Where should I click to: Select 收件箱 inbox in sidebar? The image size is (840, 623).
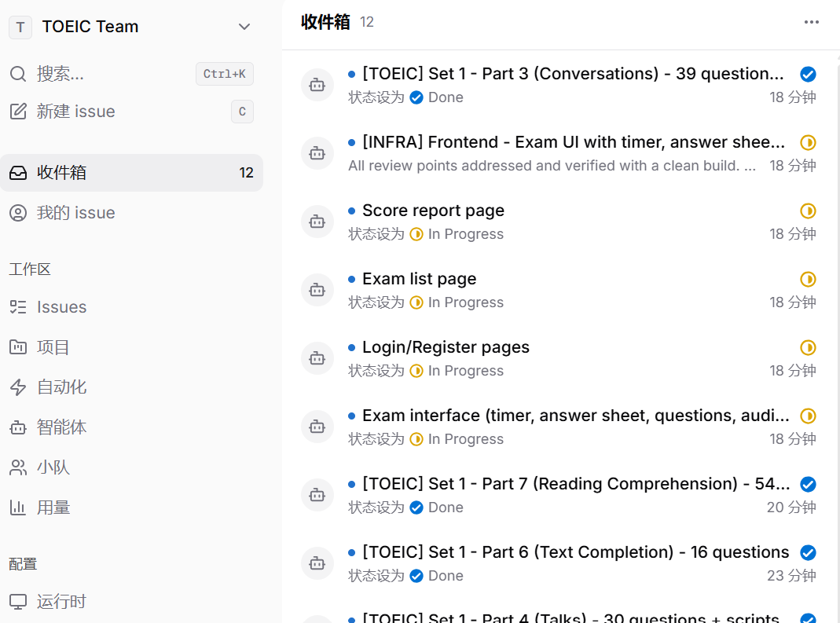point(131,173)
